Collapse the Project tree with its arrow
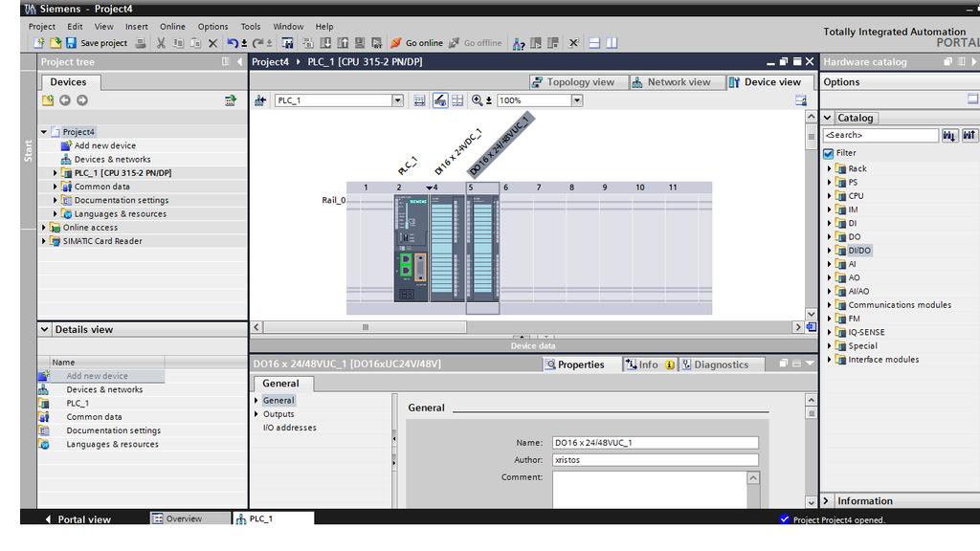The height and width of the screenshot is (551, 980). (x=239, y=61)
